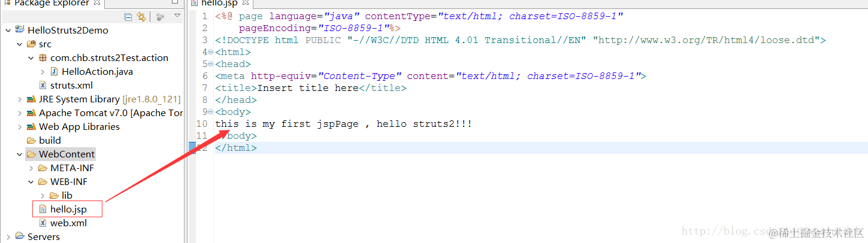Click the Java file icon of HelloAction.java
Image resolution: width=868 pixels, height=243 pixels.
pos(55,71)
